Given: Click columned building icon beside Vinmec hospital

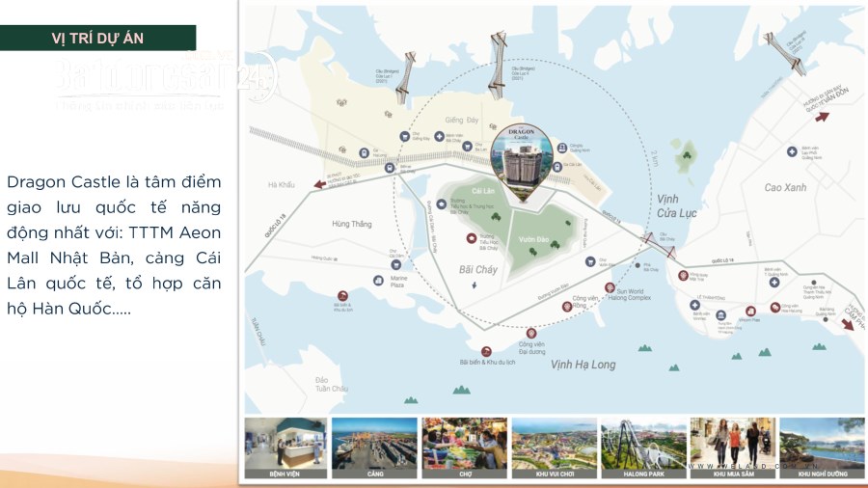Looking at the screenshot, I should point(720,315).
